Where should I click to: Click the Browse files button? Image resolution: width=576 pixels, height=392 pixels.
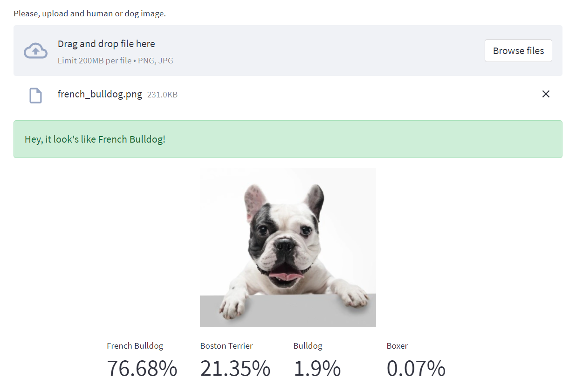click(518, 50)
